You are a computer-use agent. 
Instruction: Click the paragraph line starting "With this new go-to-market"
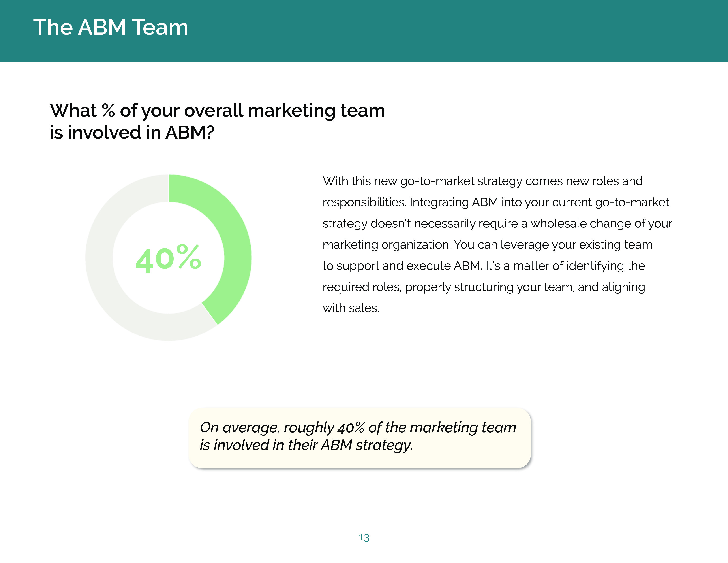[x=482, y=181]
